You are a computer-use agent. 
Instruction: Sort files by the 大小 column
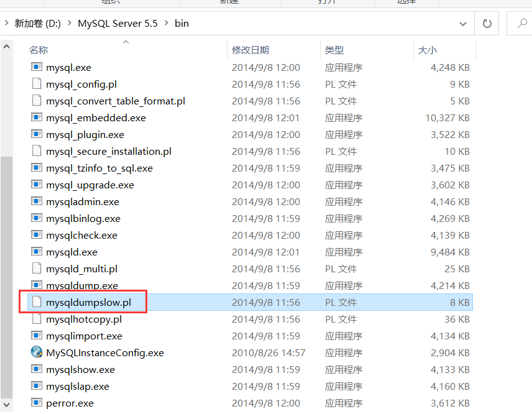point(429,49)
